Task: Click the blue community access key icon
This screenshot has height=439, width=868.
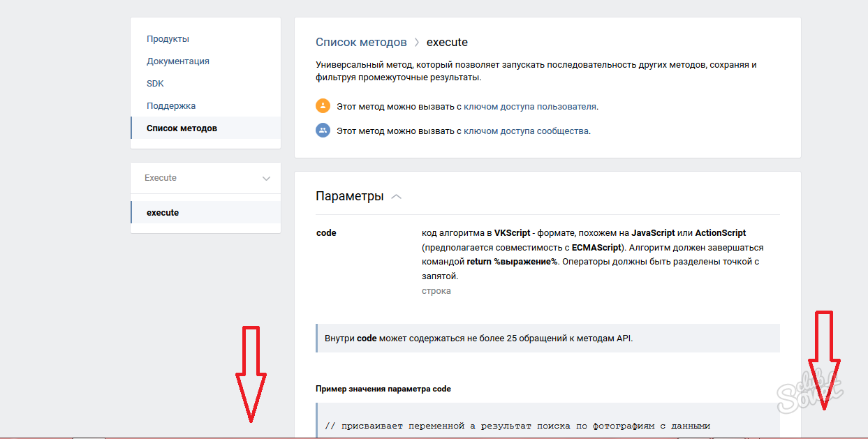Action: point(323,130)
